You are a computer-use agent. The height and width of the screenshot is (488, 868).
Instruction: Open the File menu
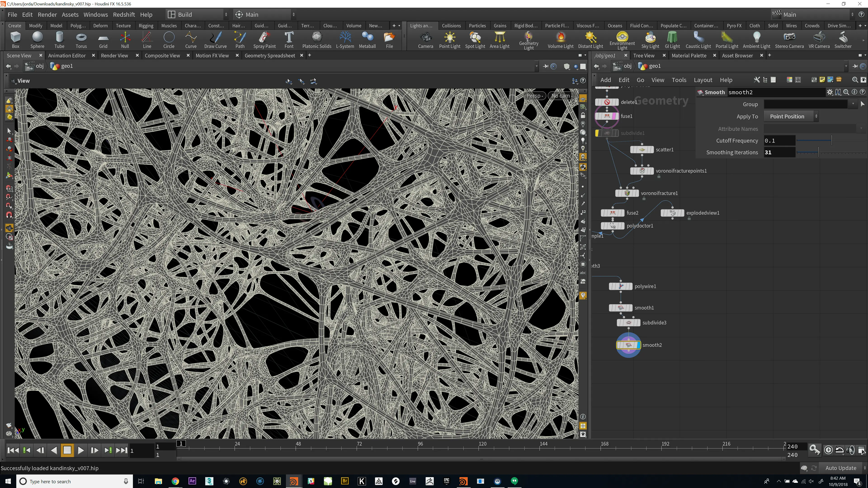(12, 14)
